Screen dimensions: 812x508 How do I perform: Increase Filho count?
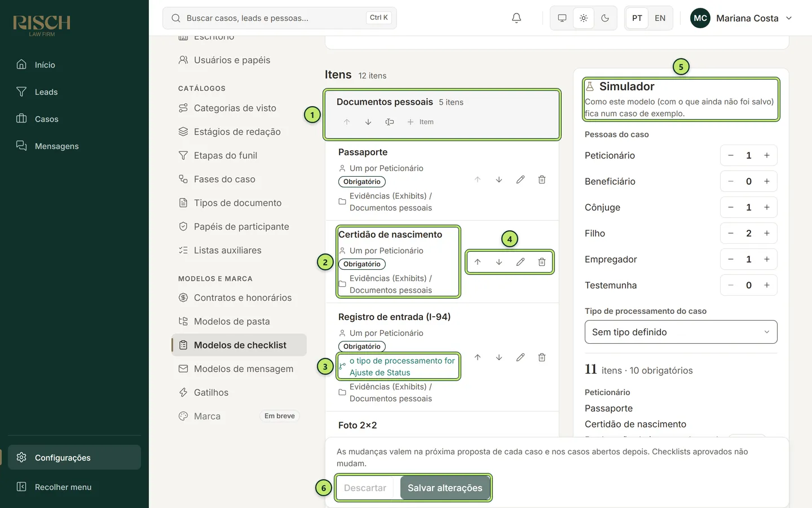click(767, 233)
